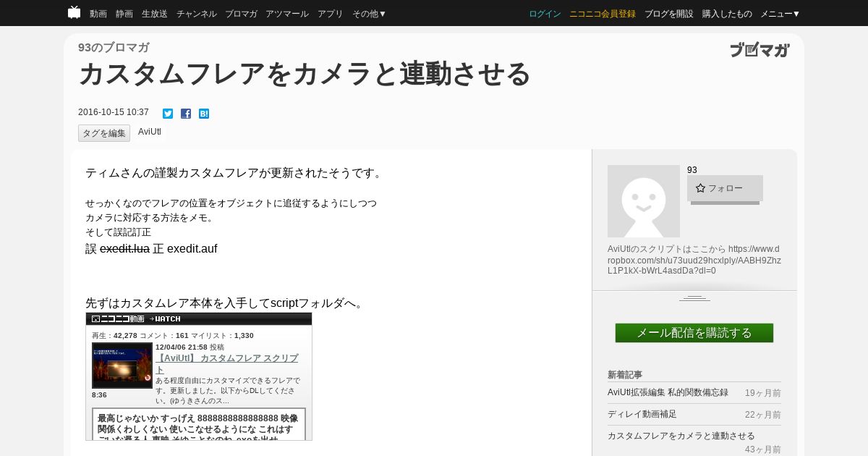Click the ログイン link
The width and height of the screenshot is (868, 456).
(545, 14)
